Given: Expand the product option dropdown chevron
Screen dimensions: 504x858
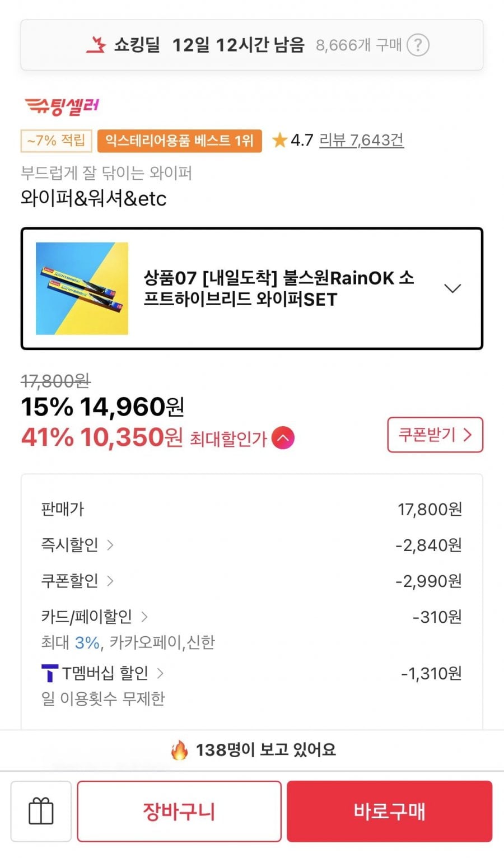Looking at the screenshot, I should (x=452, y=288).
